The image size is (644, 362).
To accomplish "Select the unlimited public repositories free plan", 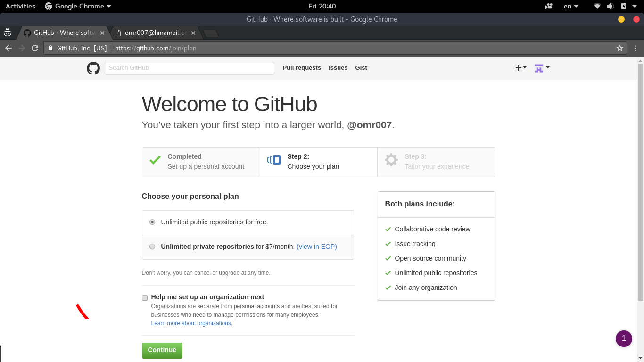I will (152, 222).
